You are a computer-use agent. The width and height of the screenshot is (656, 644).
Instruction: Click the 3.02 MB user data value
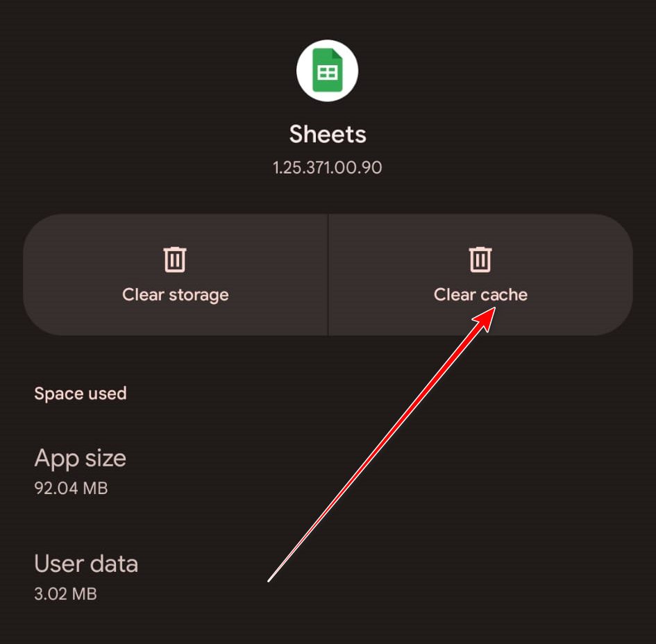65,594
